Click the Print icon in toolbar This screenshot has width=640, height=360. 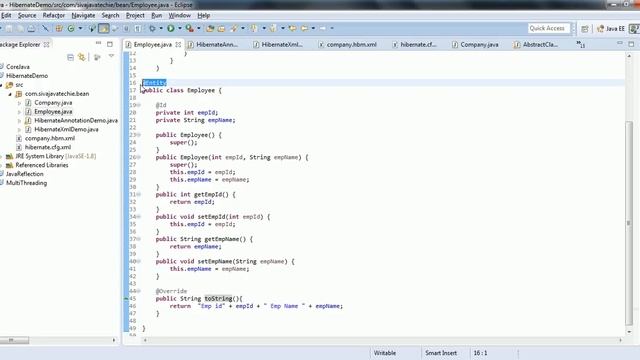[x=31, y=28]
